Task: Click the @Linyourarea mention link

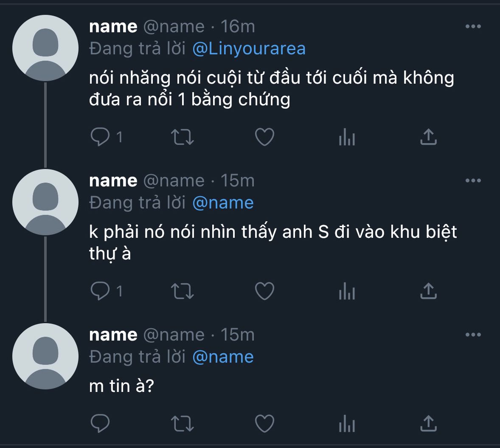Action: pos(249,48)
